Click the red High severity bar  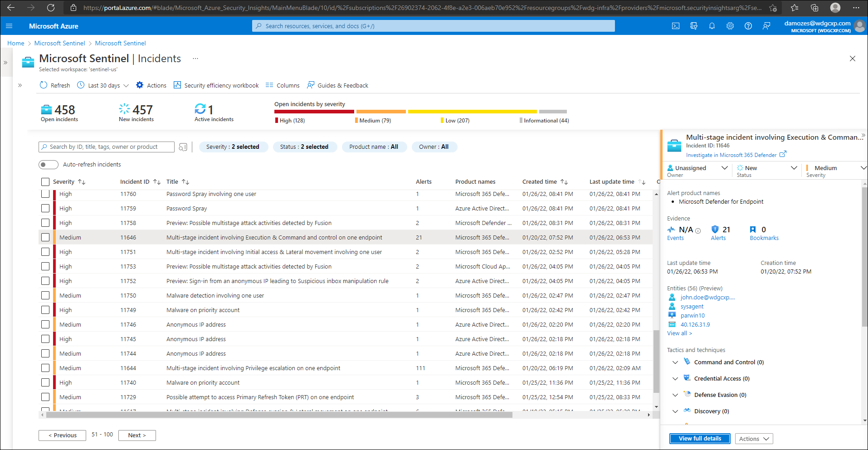pyautogui.click(x=314, y=112)
